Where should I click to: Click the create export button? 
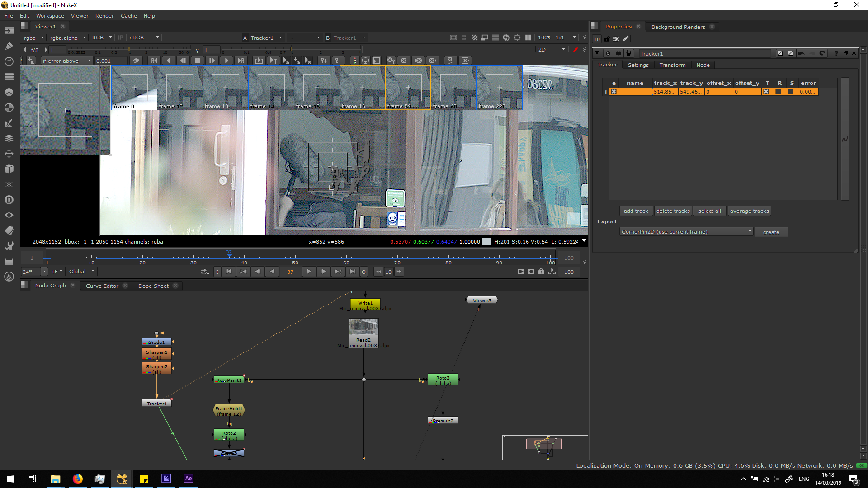click(771, 232)
